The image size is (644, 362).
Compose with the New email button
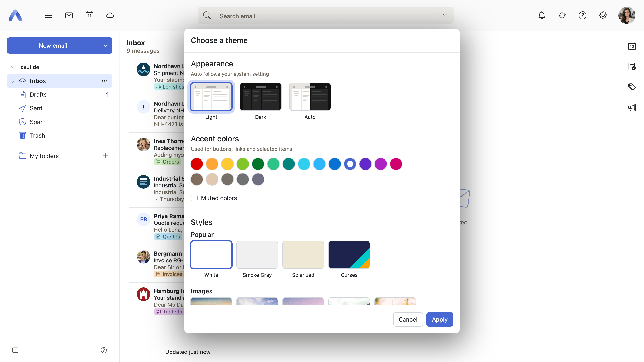click(53, 46)
